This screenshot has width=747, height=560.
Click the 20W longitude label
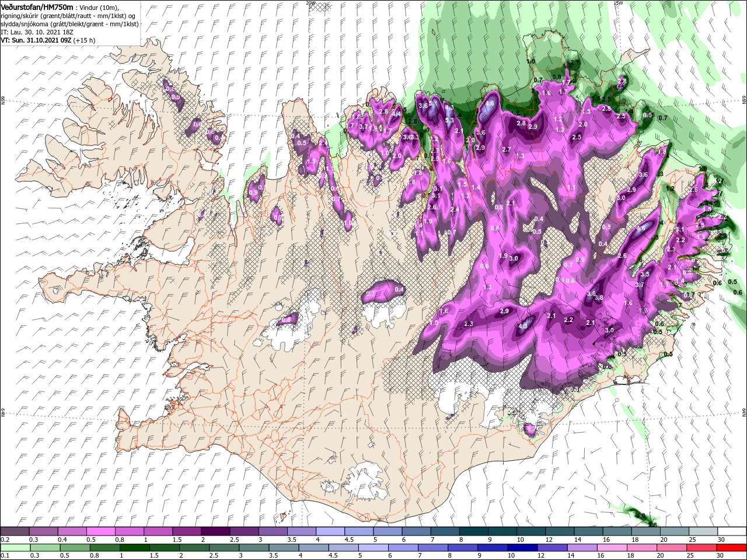310,3
